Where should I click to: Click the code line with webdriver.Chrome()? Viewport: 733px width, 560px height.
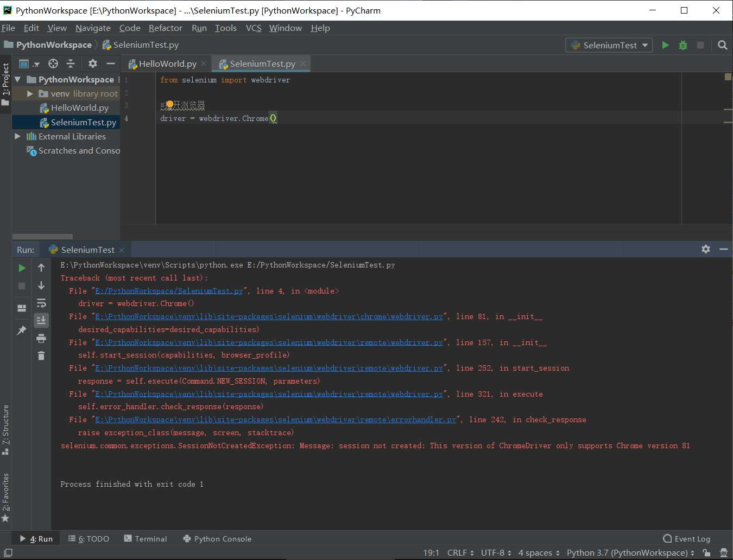point(218,118)
